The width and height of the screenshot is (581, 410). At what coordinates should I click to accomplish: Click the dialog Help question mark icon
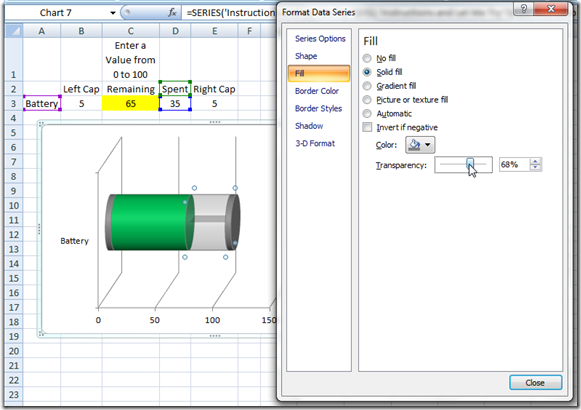tap(524, 9)
